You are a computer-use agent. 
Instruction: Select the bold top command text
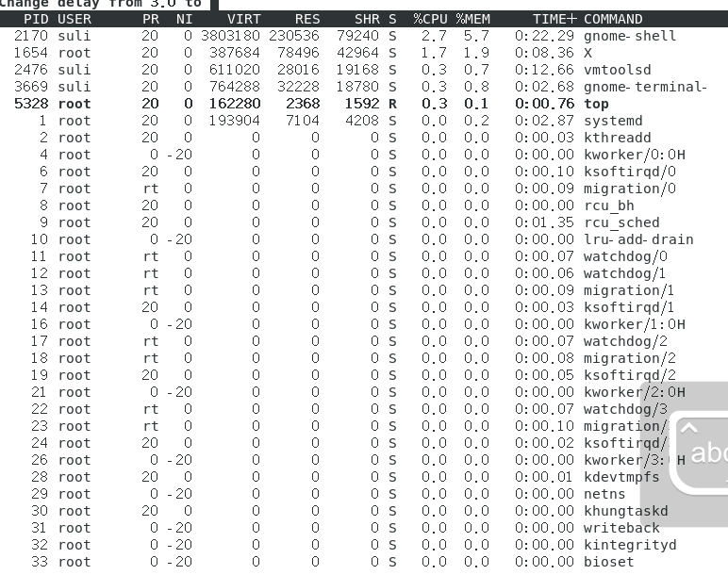click(596, 104)
